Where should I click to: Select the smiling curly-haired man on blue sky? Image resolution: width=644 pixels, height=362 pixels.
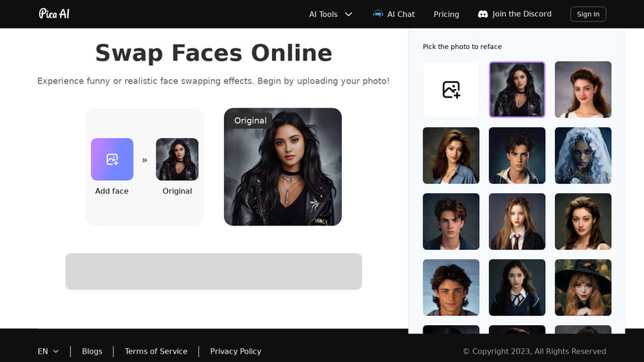pos(451,287)
